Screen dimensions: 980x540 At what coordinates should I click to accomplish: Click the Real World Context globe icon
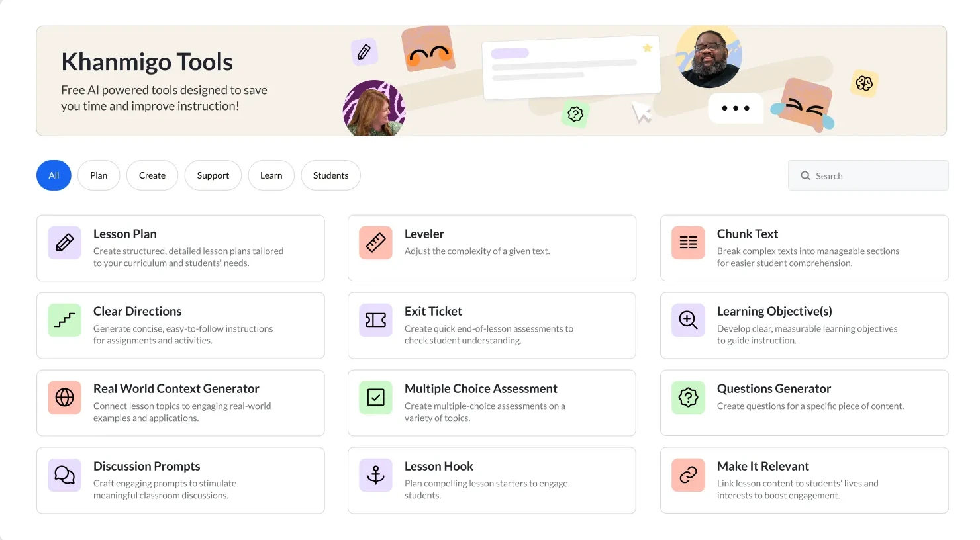(x=64, y=397)
